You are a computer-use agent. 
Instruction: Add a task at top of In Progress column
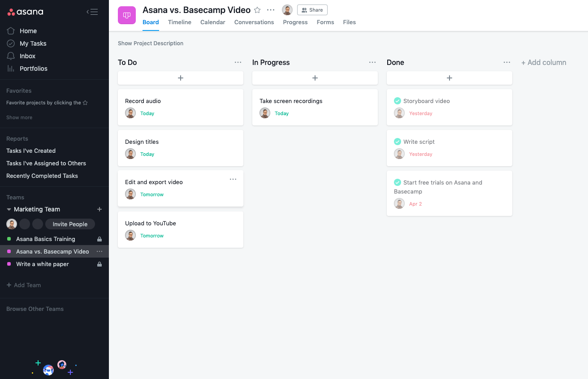click(315, 78)
